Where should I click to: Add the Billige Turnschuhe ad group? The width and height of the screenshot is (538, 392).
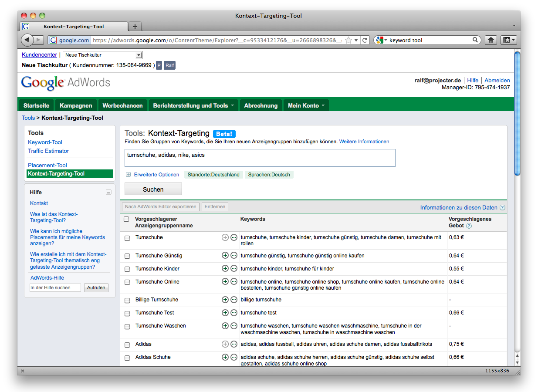pyautogui.click(x=225, y=300)
